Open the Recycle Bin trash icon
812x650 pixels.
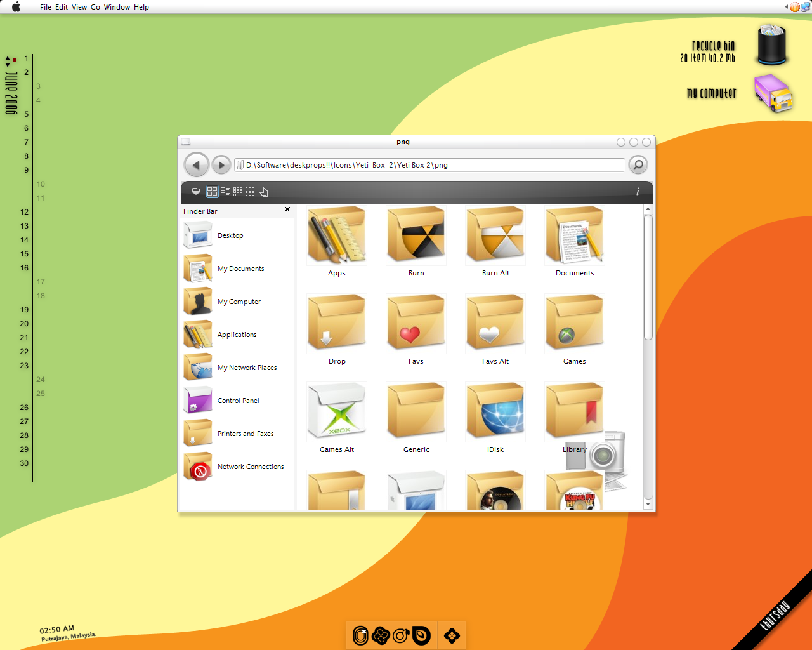771,46
